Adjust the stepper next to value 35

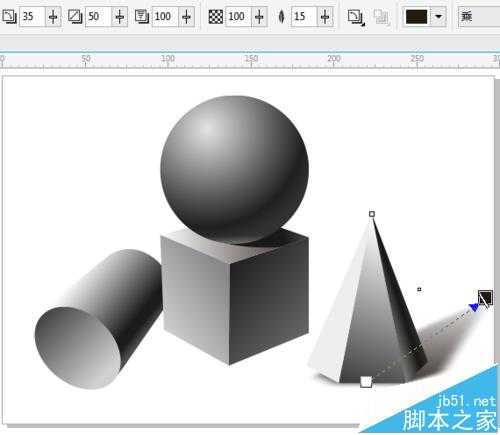click(x=53, y=16)
